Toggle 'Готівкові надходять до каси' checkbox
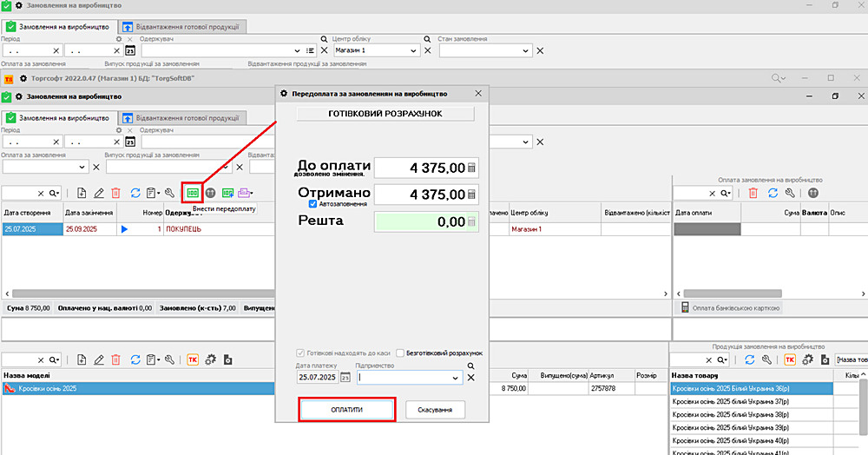The height and width of the screenshot is (455, 868). pyautogui.click(x=301, y=353)
